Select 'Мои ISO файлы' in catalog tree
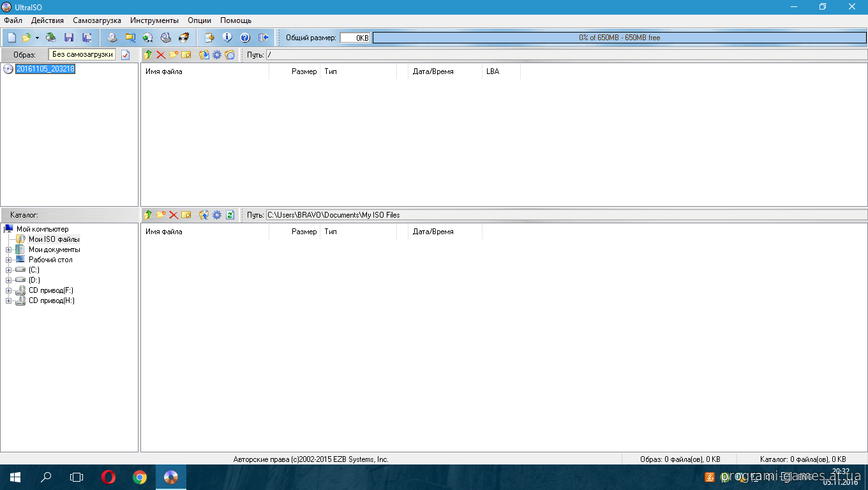 (54, 239)
